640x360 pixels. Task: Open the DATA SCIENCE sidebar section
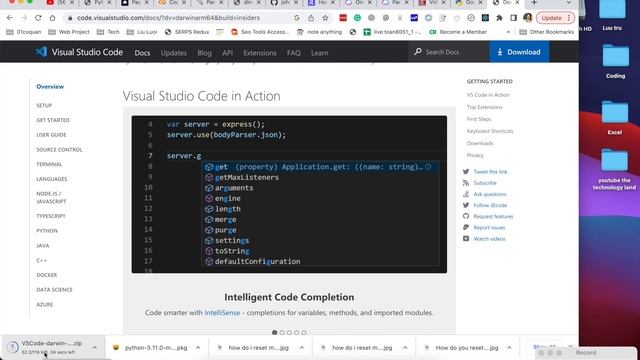[x=54, y=289]
